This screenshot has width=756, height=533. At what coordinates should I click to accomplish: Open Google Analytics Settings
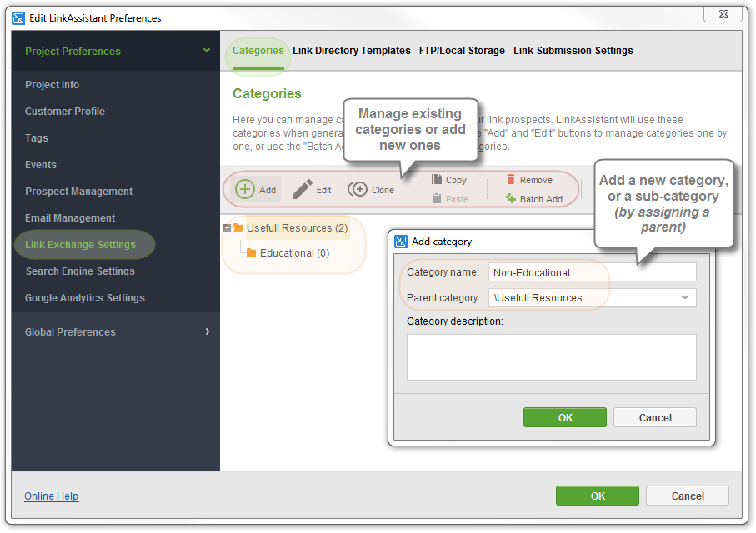85,298
